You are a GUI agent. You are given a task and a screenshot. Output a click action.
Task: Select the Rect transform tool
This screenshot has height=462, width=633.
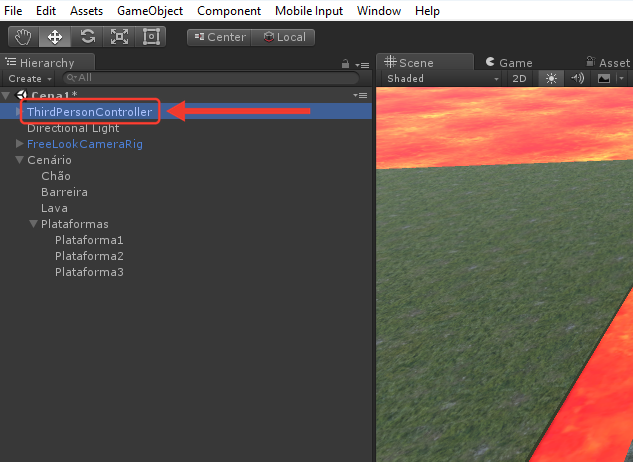151,37
